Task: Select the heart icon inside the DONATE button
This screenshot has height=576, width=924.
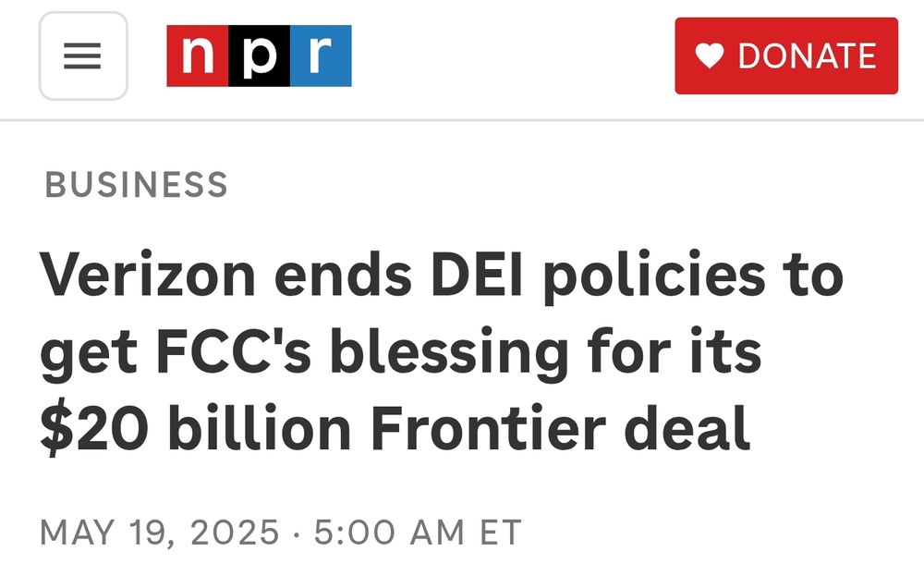Action: (711, 55)
